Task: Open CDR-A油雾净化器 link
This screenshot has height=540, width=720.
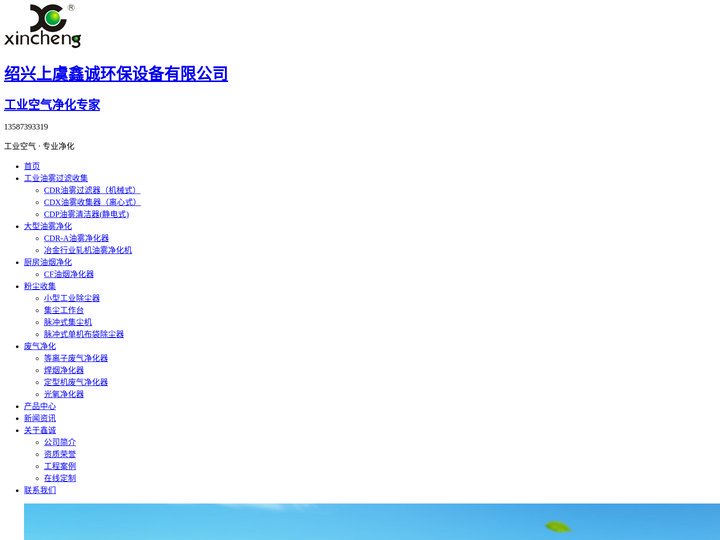Action: pyautogui.click(x=76, y=238)
